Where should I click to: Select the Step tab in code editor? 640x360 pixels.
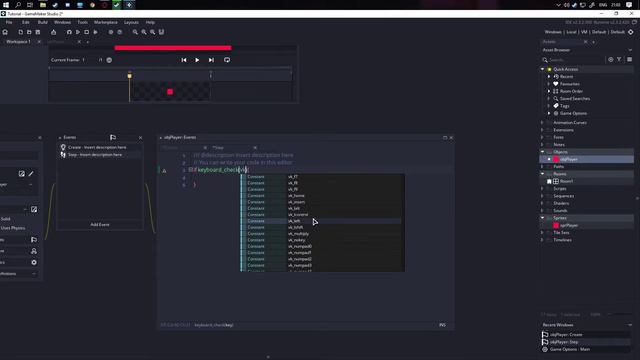point(218,148)
